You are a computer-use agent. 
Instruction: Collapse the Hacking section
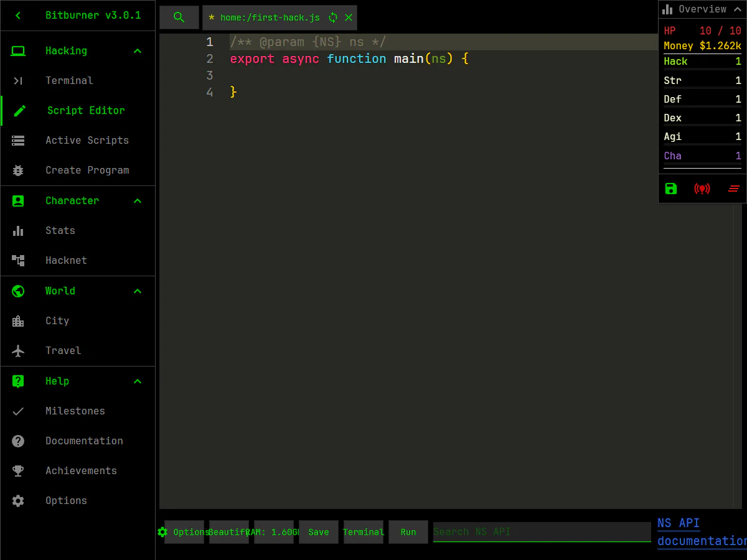[x=138, y=51]
